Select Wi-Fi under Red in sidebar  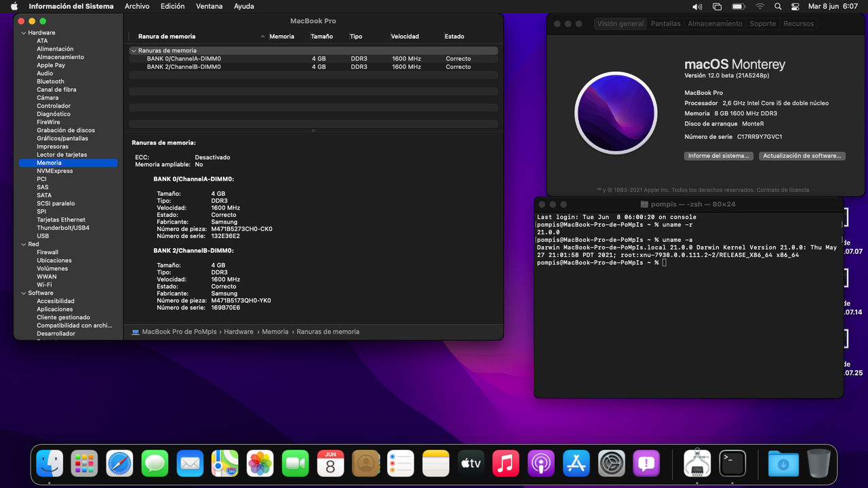click(x=44, y=285)
